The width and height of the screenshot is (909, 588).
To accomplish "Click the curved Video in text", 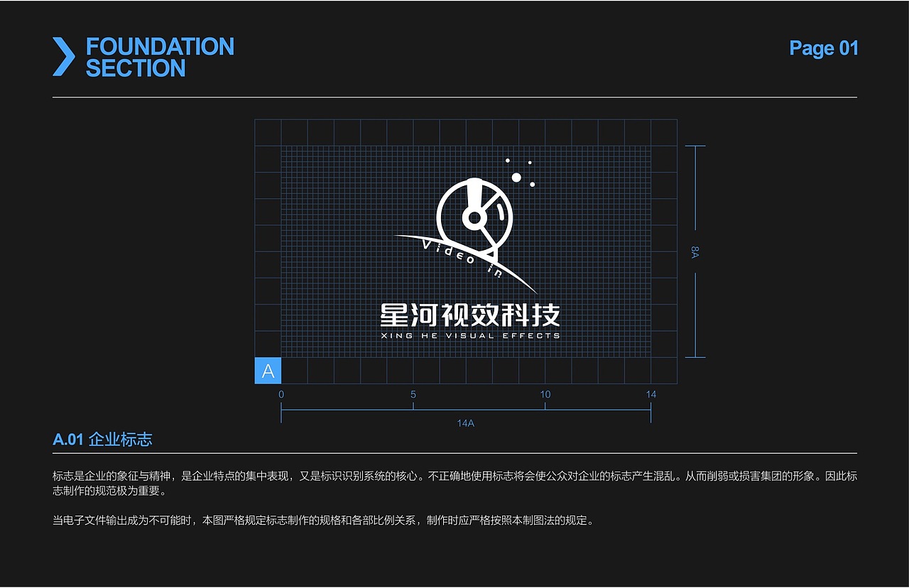I will point(462,258).
